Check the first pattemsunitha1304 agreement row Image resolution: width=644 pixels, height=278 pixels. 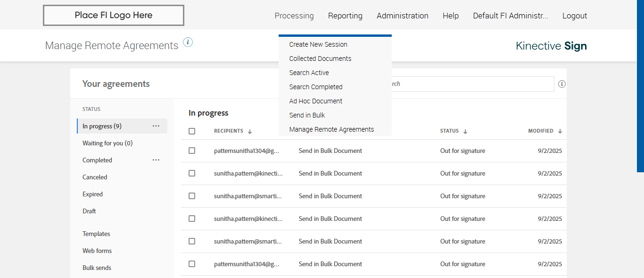(x=192, y=151)
